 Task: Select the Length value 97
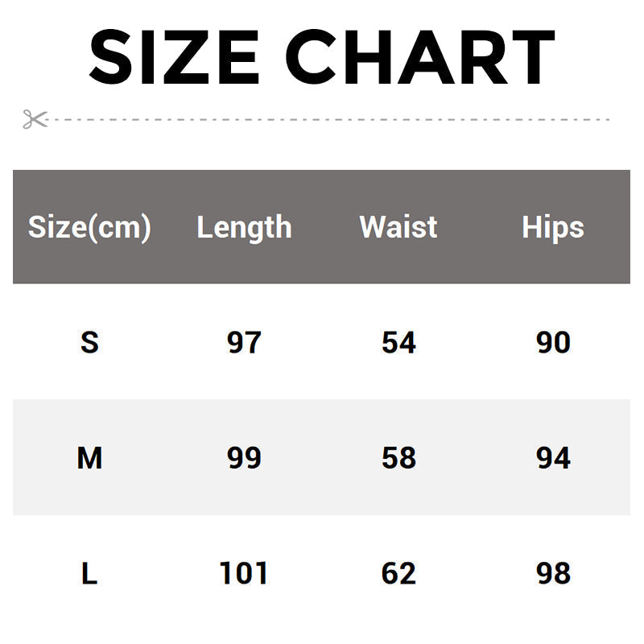[x=244, y=342]
